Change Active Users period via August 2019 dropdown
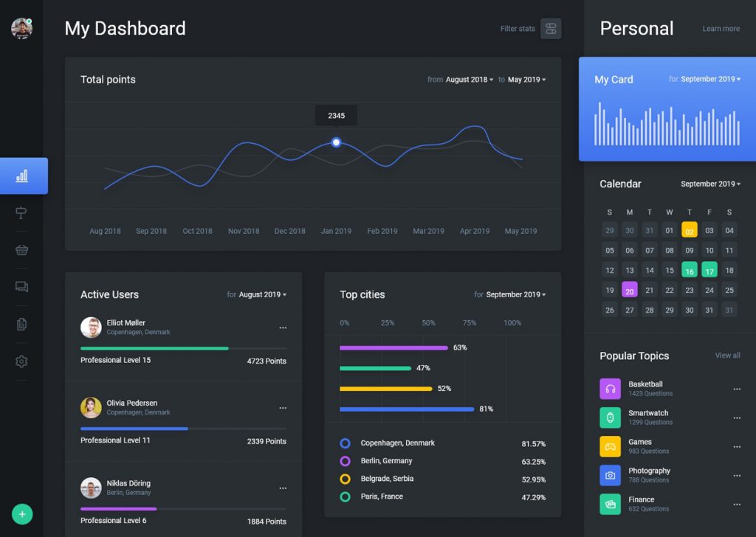The width and height of the screenshot is (756, 537). pyautogui.click(x=261, y=294)
